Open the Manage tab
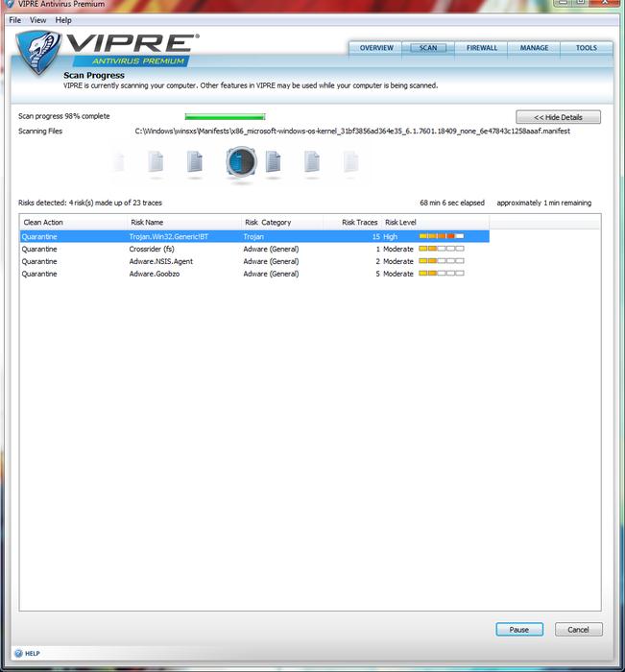625x672 pixels. tap(534, 48)
